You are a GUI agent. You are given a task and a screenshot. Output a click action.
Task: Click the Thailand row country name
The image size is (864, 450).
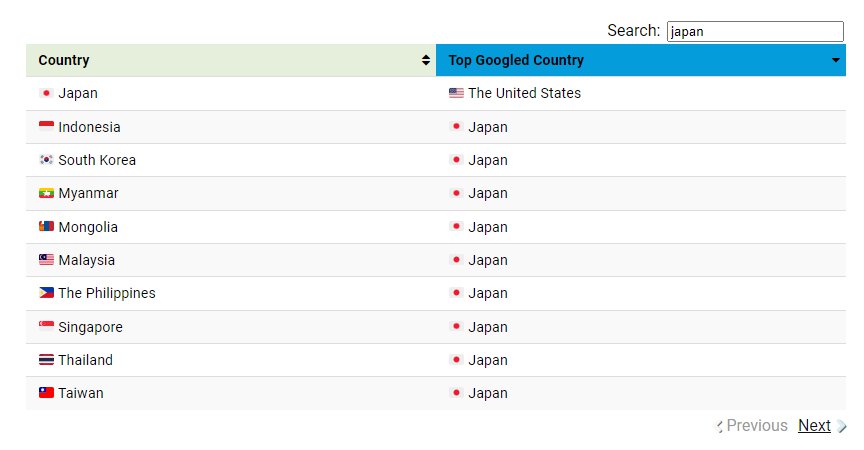(x=85, y=360)
